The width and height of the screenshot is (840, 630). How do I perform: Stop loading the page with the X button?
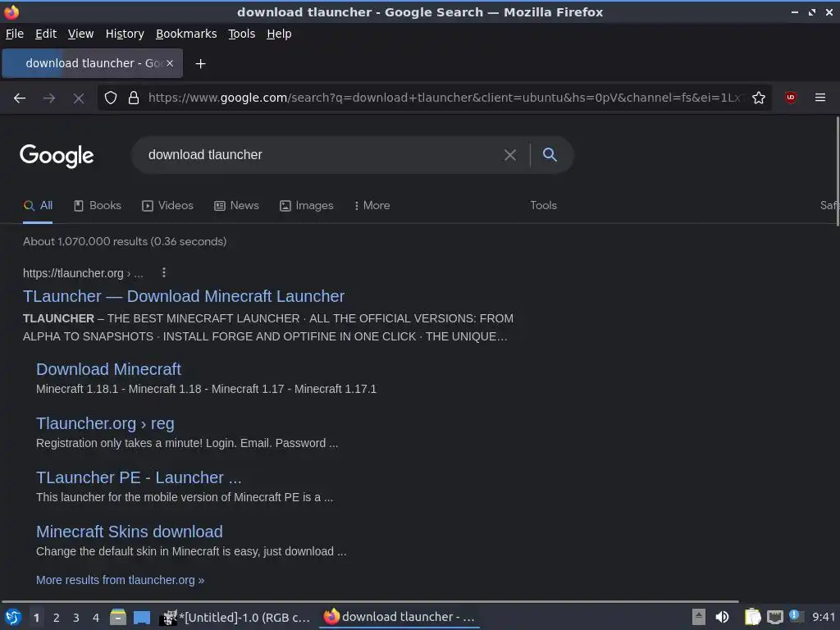pyautogui.click(x=79, y=98)
